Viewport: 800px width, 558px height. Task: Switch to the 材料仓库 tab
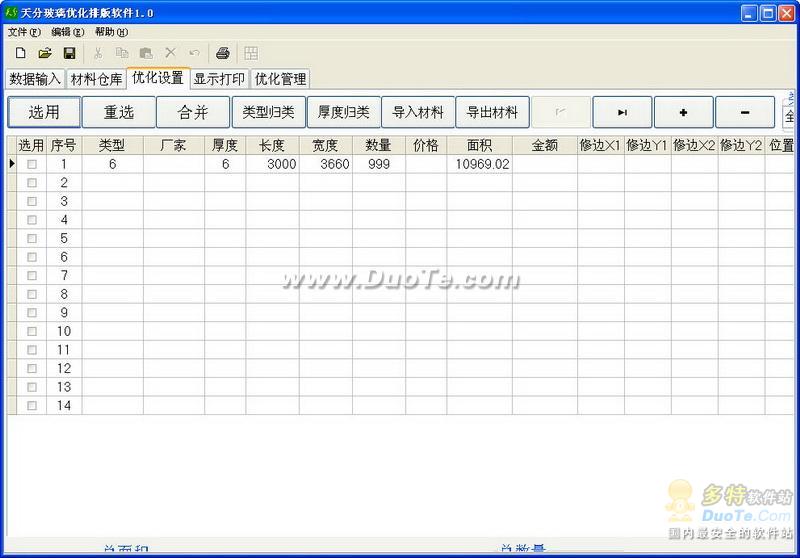click(x=96, y=79)
